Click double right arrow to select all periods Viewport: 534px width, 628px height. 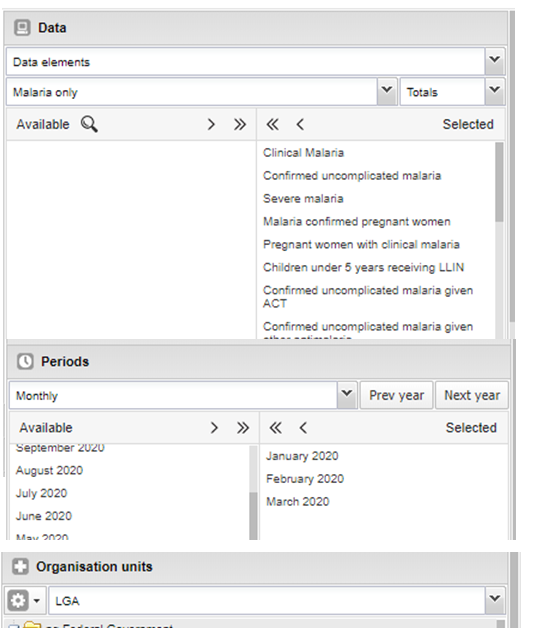pos(243,428)
